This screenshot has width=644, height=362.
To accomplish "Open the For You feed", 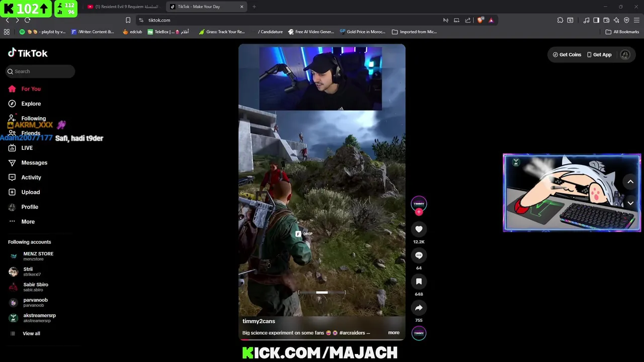I will tap(25, 89).
